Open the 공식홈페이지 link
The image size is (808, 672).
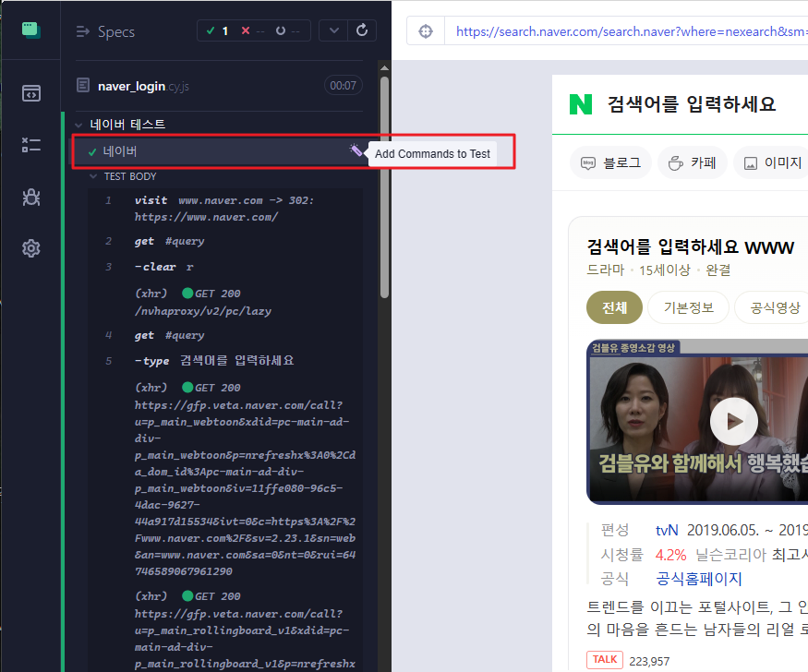tap(699, 579)
